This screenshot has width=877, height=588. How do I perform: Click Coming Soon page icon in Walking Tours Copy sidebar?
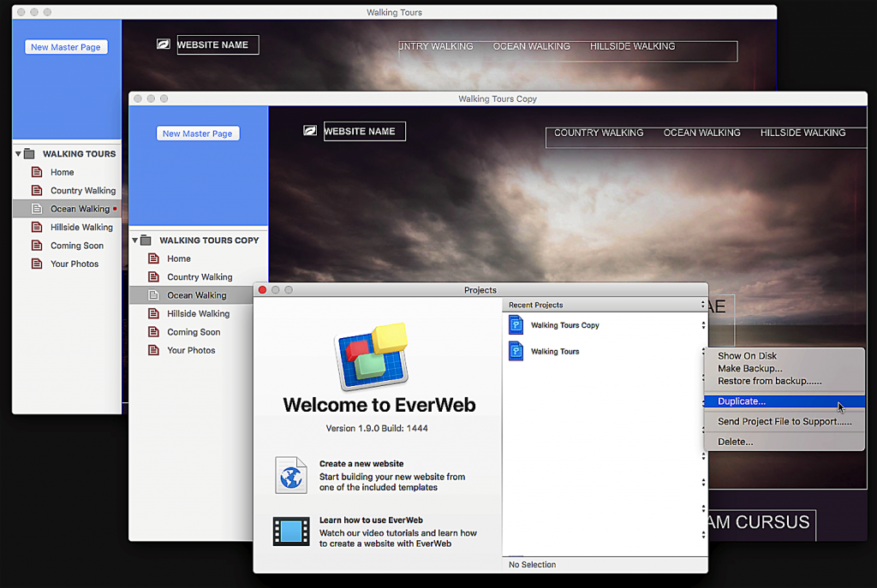153,332
